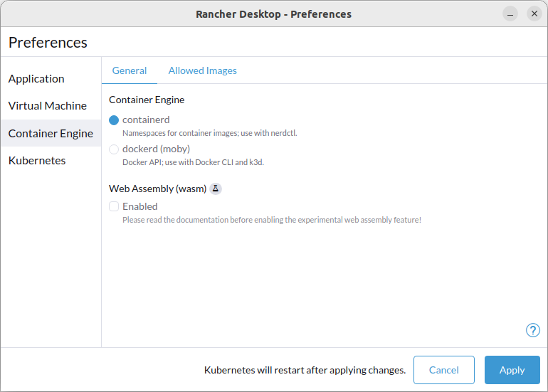The width and height of the screenshot is (548, 392).
Task: Open the Kubernetes preferences section
Action: [37, 161]
